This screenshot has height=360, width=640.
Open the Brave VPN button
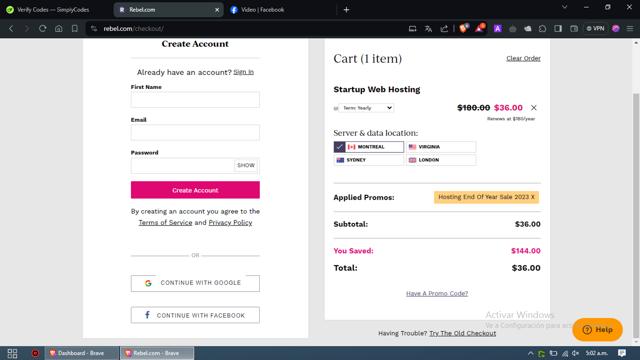(596, 29)
